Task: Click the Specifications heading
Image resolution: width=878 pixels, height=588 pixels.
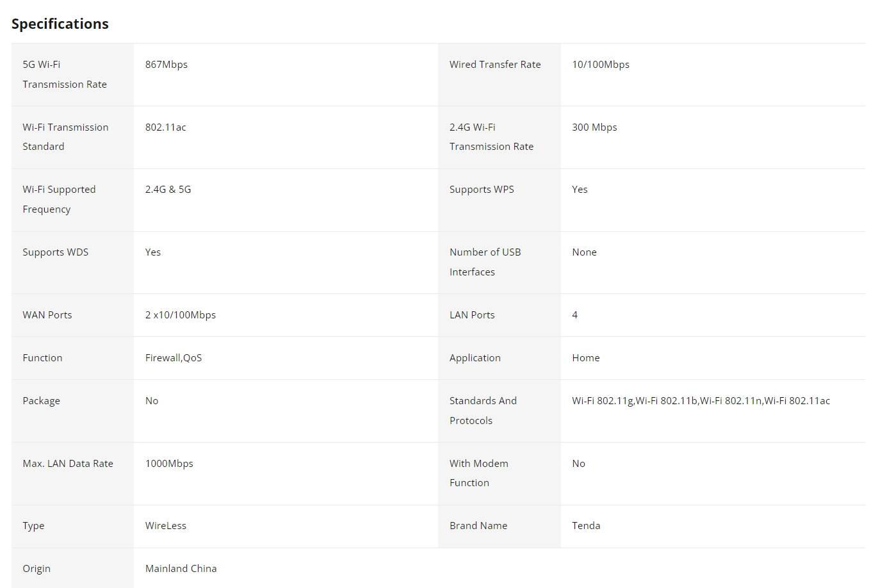Action: coord(60,24)
